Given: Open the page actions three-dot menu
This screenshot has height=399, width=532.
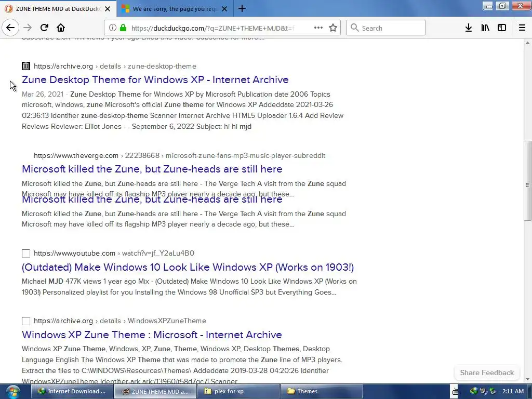Looking at the screenshot, I should pos(318,28).
